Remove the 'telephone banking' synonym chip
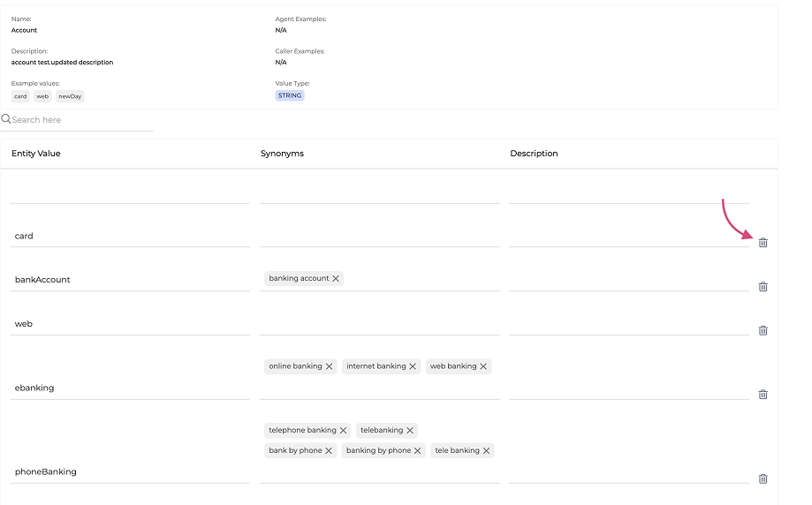 (343, 431)
